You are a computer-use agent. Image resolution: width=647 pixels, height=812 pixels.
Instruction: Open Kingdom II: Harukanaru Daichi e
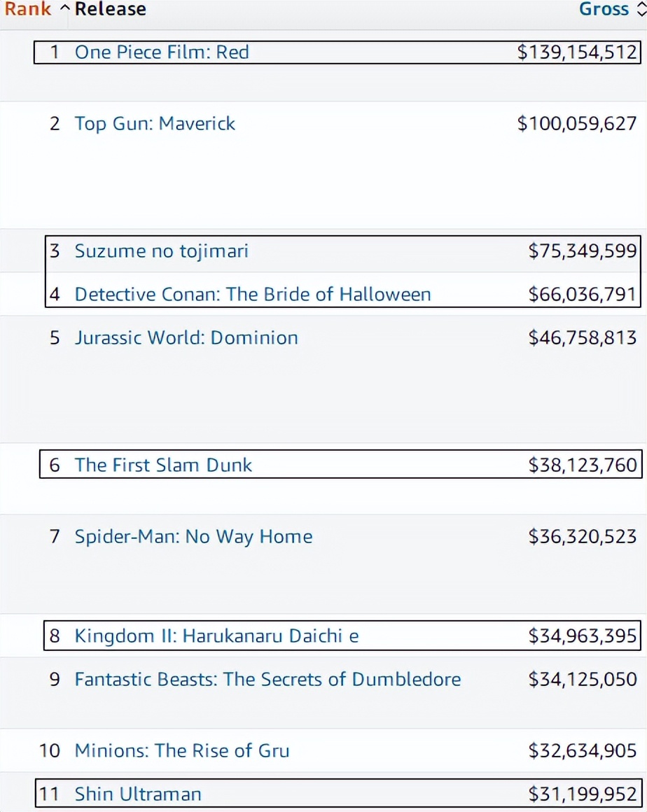tap(216, 636)
